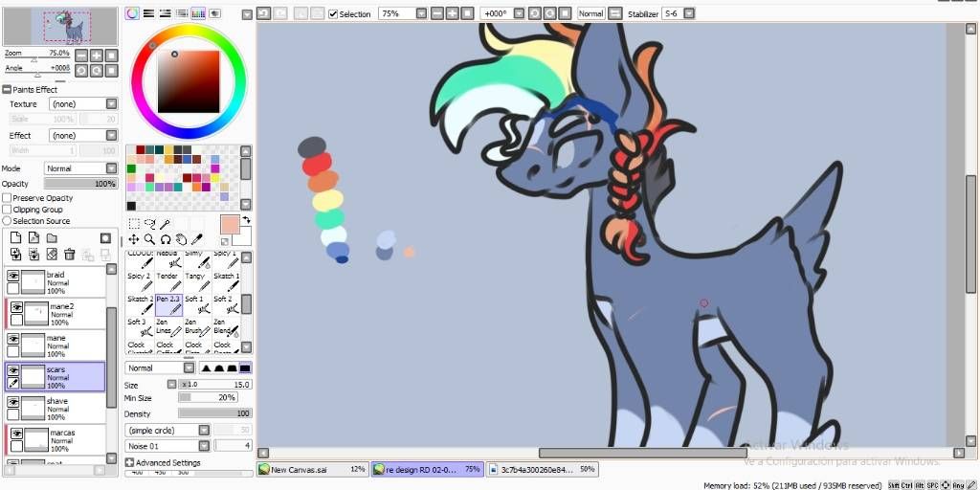This screenshot has width=980, height=490.
Task: Hide the marcas layer
Action: tap(17, 434)
